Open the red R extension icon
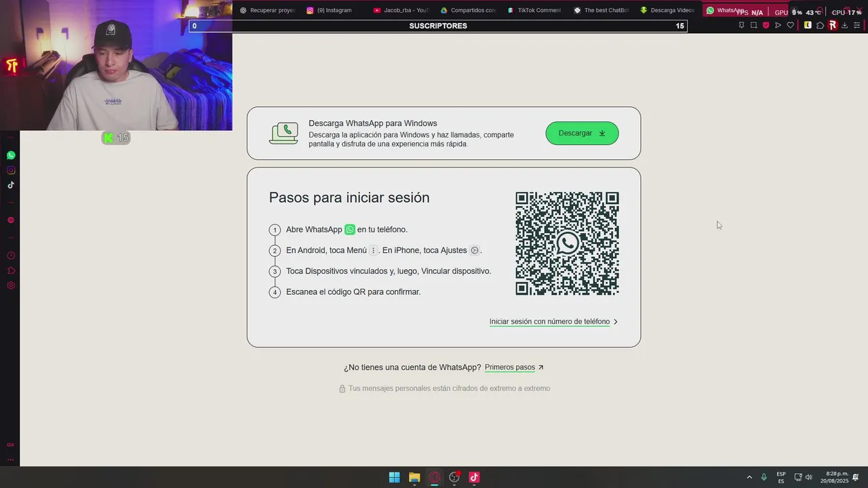 [x=832, y=25]
